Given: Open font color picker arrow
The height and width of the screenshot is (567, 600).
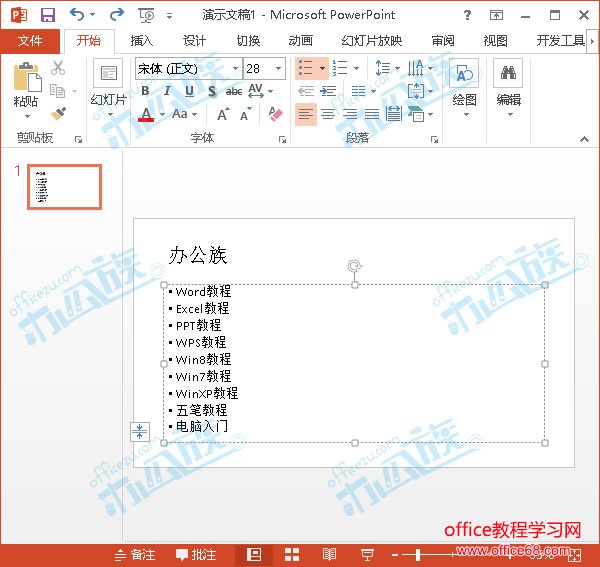Looking at the screenshot, I should tap(162, 114).
